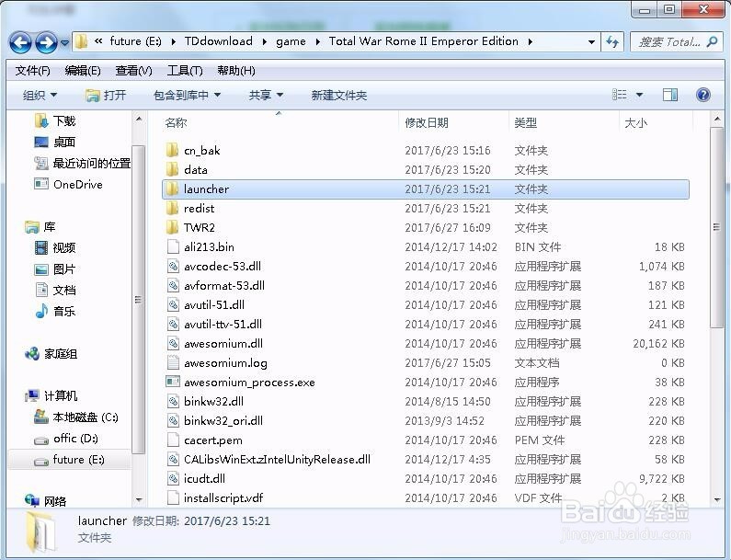Expand the 共享 dropdown

click(266, 95)
